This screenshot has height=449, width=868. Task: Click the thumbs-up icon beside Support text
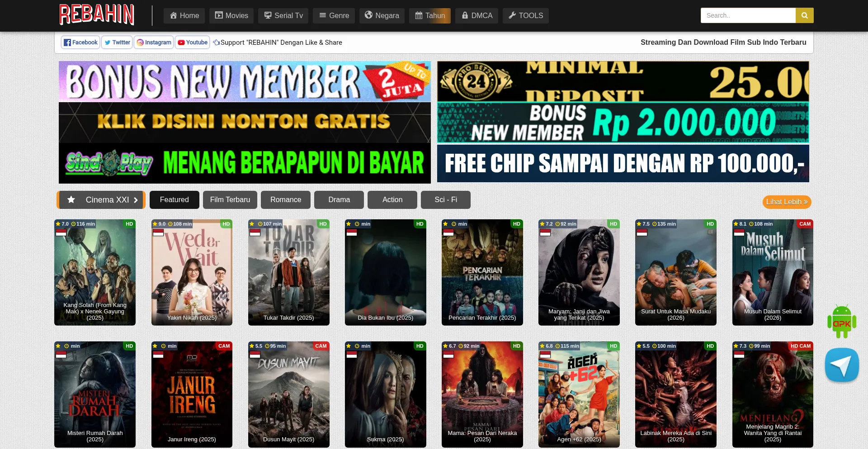click(217, 43)
